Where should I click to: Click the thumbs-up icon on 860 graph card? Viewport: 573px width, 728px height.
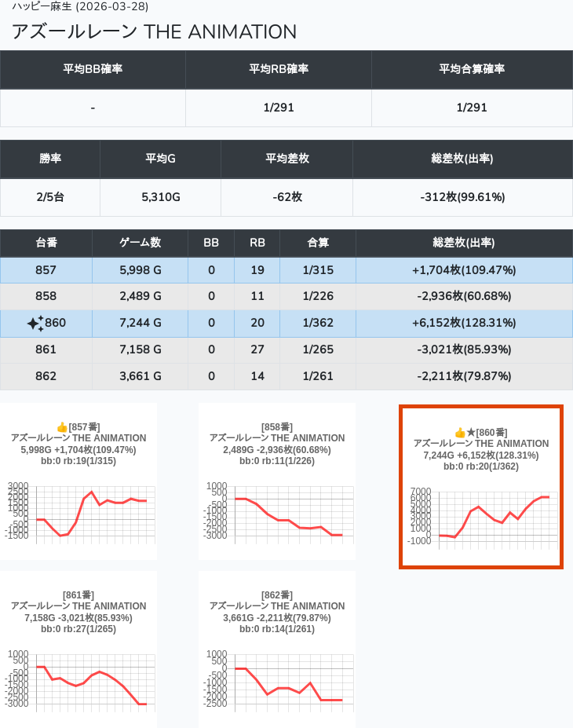point(460,433)
